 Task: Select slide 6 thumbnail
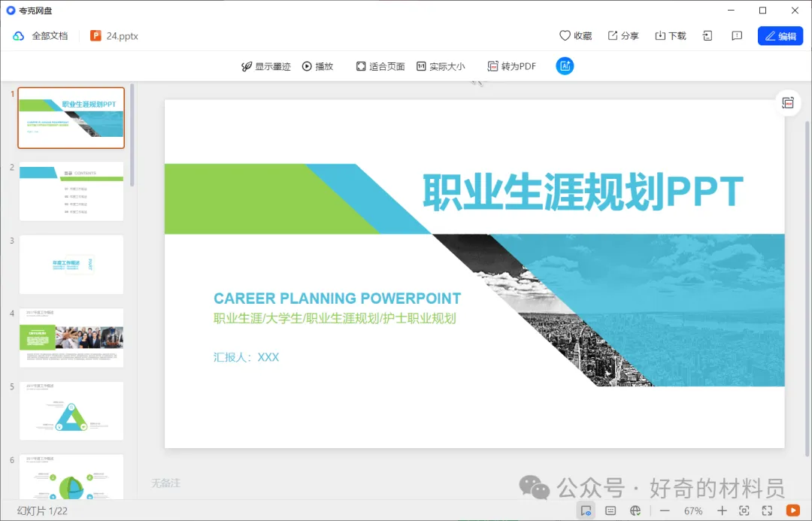[71, 477]
